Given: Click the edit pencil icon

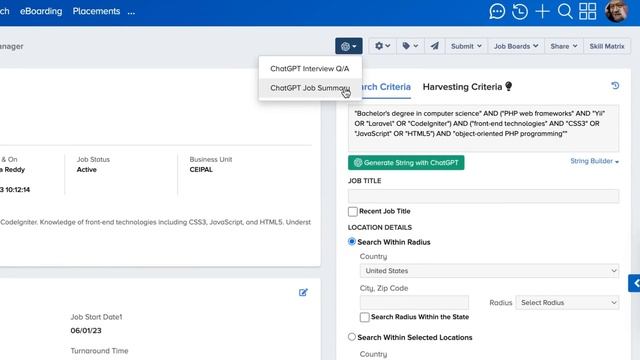Looking at the screenshot, I should click(x=303, y=292).
